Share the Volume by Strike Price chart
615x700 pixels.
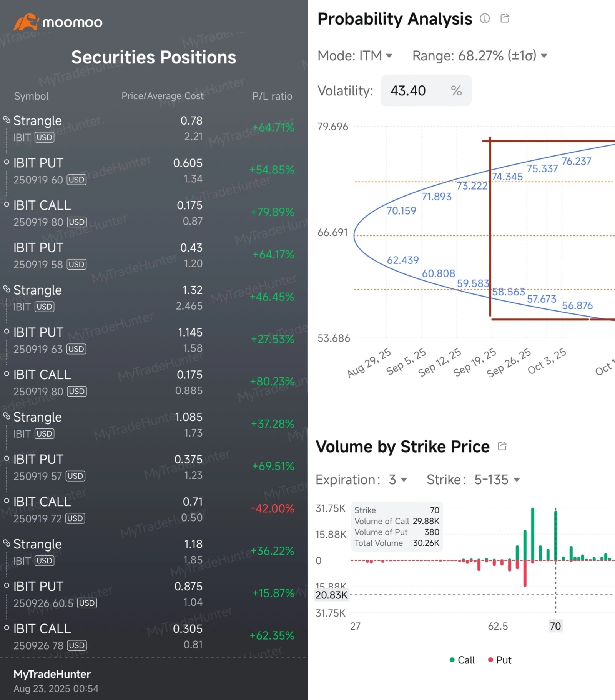[502, 446]
